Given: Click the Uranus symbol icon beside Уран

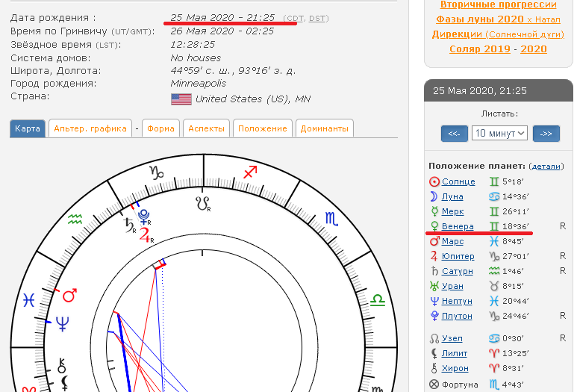Looking at the screenshot, I should pyautogui.click(x=434, y=286).
